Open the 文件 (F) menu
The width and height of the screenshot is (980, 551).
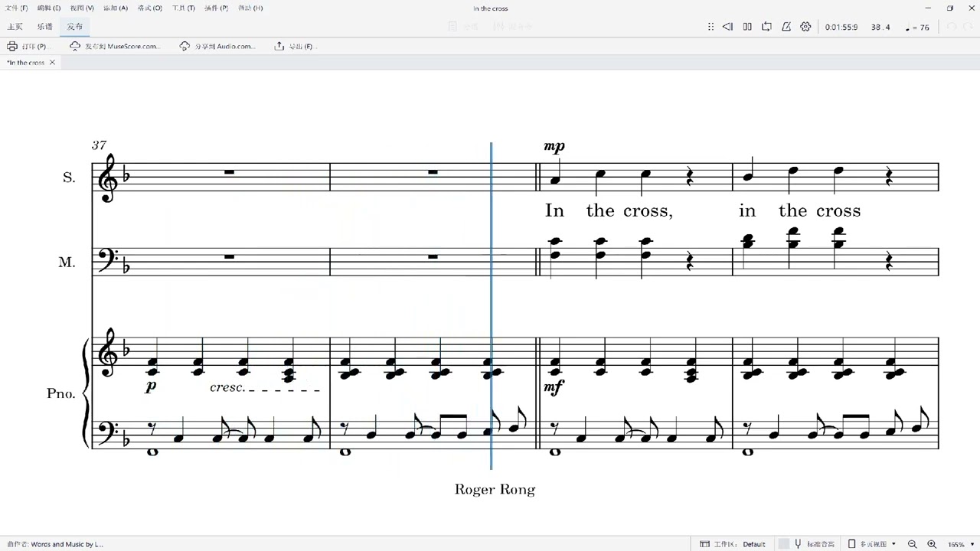[x=17, y=8]
